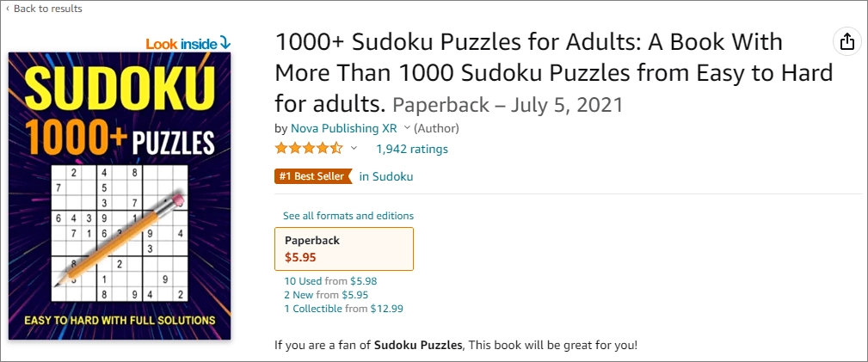
Task: View 2 New offers from $5.95
Action: [326, 294]
